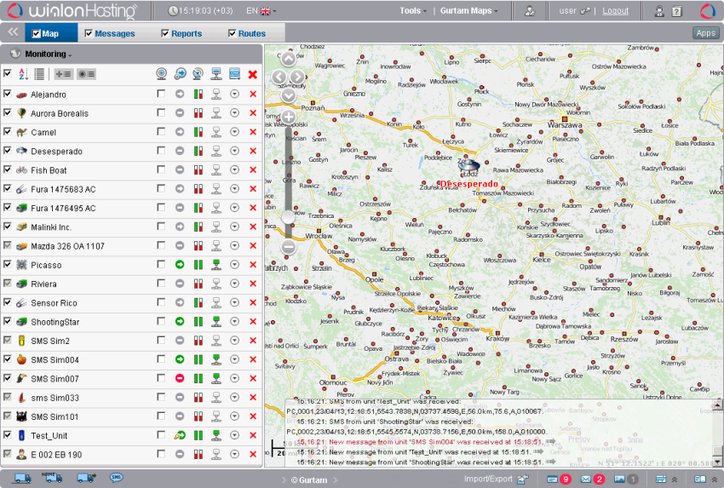The width and height of the screenshot is (724, 488).
Task: Click the map zoom slider handle
Action: 288,217
